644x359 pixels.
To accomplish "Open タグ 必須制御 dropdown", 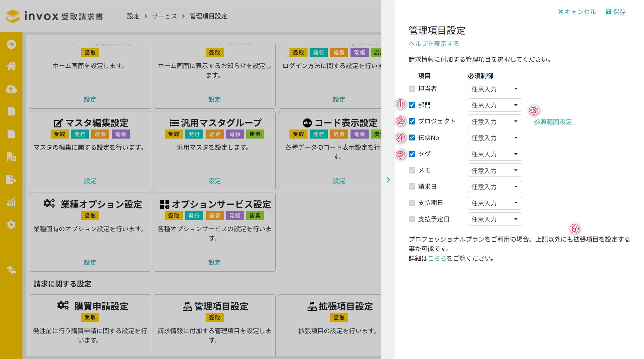I will [x=495, y=154].
